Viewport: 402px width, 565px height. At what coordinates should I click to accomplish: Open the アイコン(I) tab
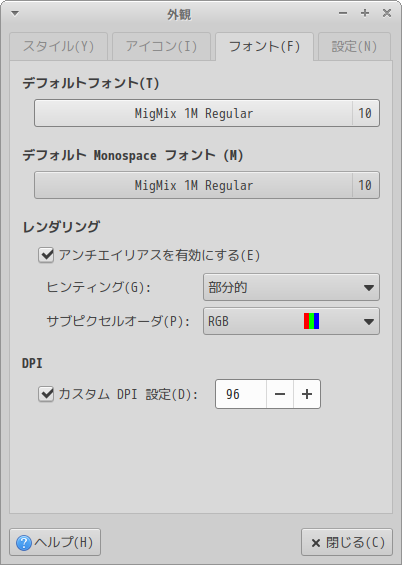pyautogui.click(x=161, y=46)
